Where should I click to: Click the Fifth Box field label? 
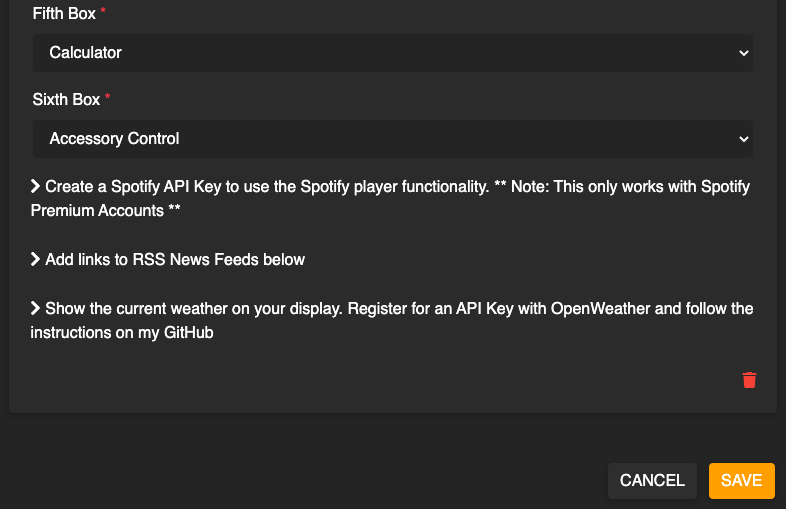pyautogui.click(x=64, y=14)
